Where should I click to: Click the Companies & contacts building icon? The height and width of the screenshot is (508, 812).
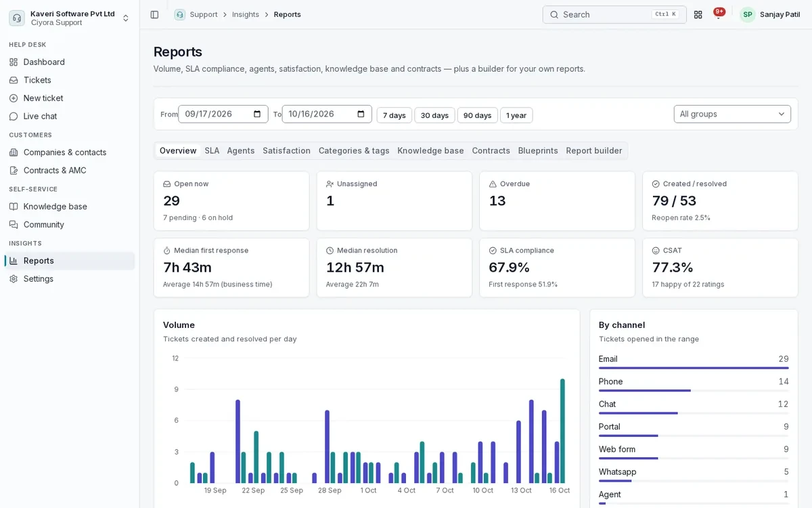pyautogui.click(x=14, y=152)
